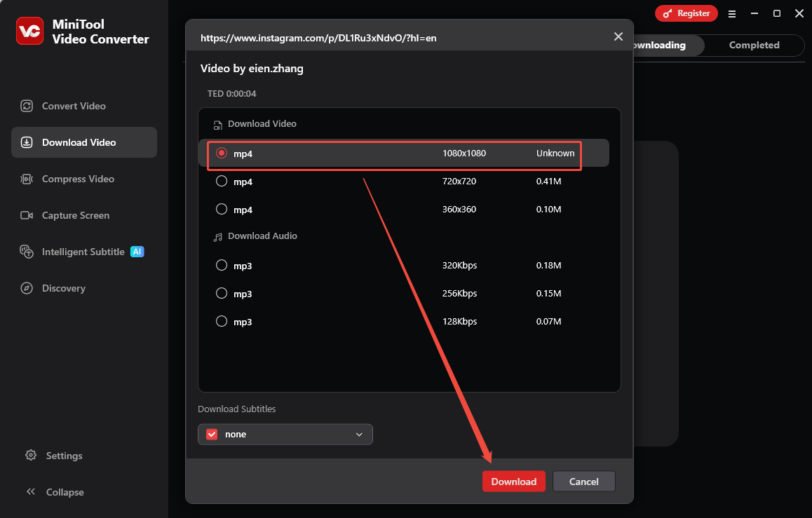Select the mp4 1080x1080 radio button
Screen dimensions: 812x518
(222, 154)
